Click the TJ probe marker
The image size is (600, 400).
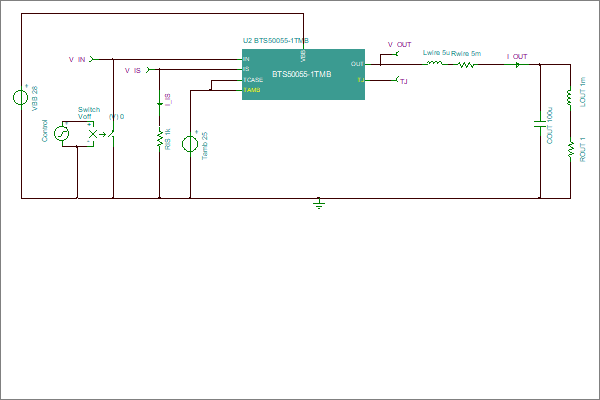click(397, 80)
